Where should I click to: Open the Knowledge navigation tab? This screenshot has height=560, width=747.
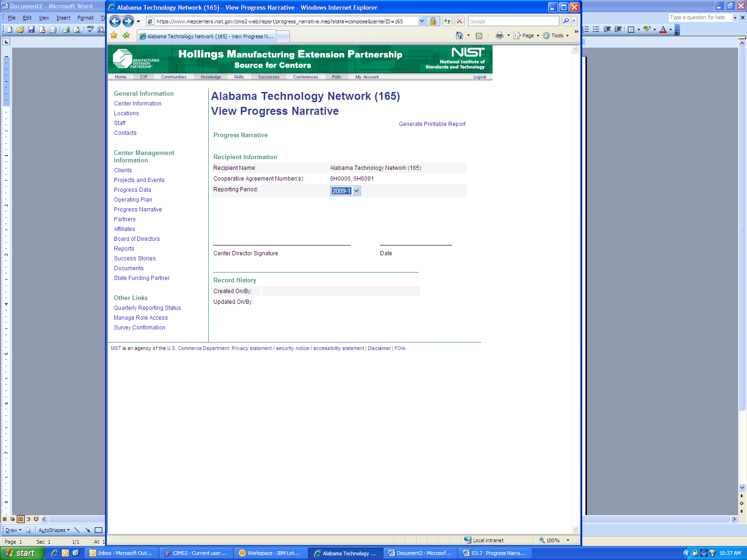pyautogui.click(x=211, y=77)
